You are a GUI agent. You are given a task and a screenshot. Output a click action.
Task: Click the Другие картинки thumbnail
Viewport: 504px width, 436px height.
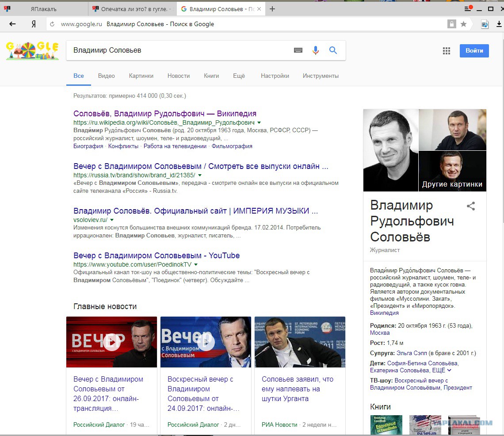pyautogui.click(x=452, y=171)
